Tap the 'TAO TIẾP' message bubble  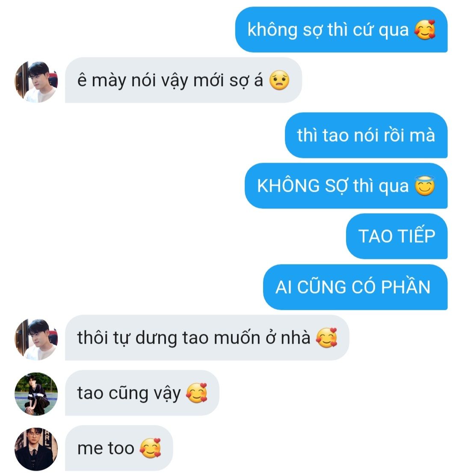tap(397, 236)
